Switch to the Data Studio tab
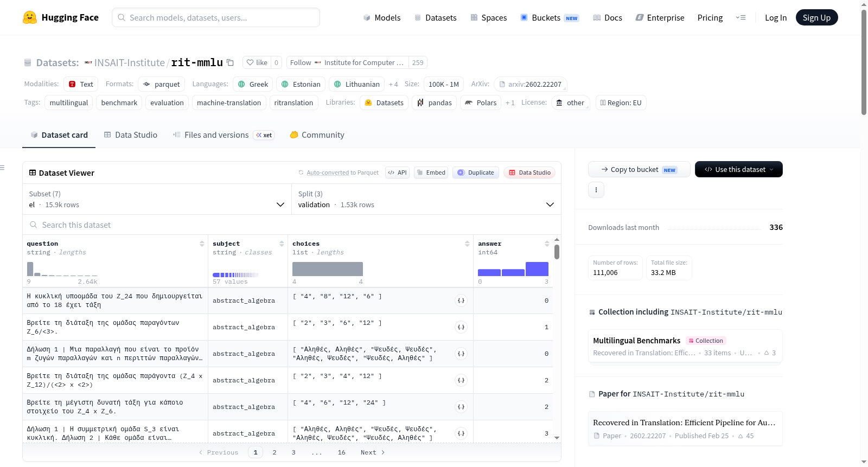This screenshot has width=868, height=467. click(131, 135)
